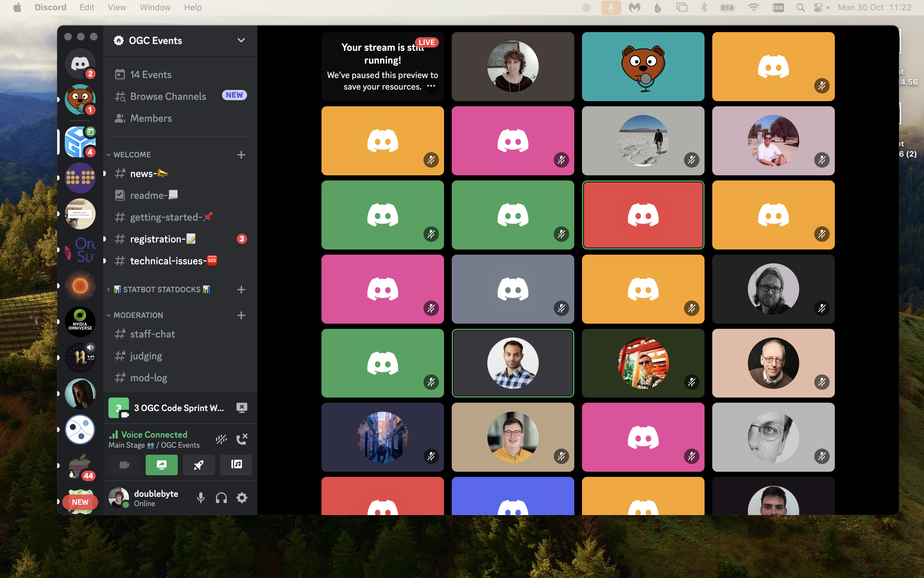Click the menu bar date and time
Viewport: 924px width, 578px height.
pos(874,8)
